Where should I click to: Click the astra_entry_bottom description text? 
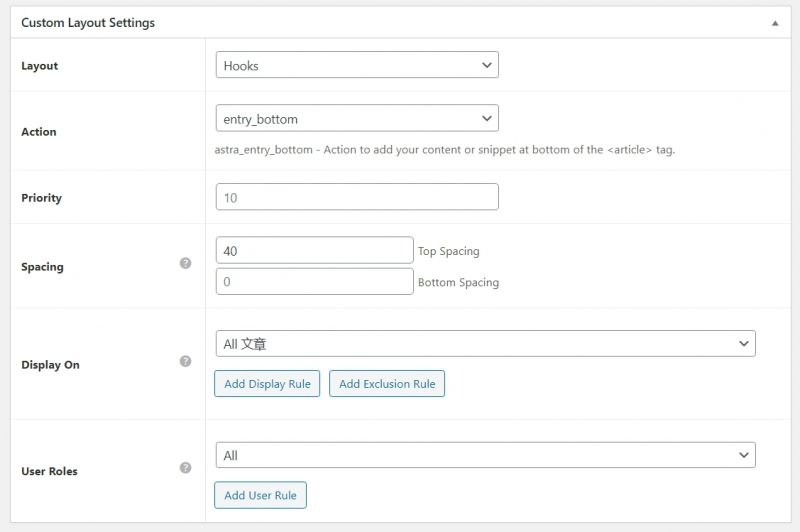[x=450, y=150]
